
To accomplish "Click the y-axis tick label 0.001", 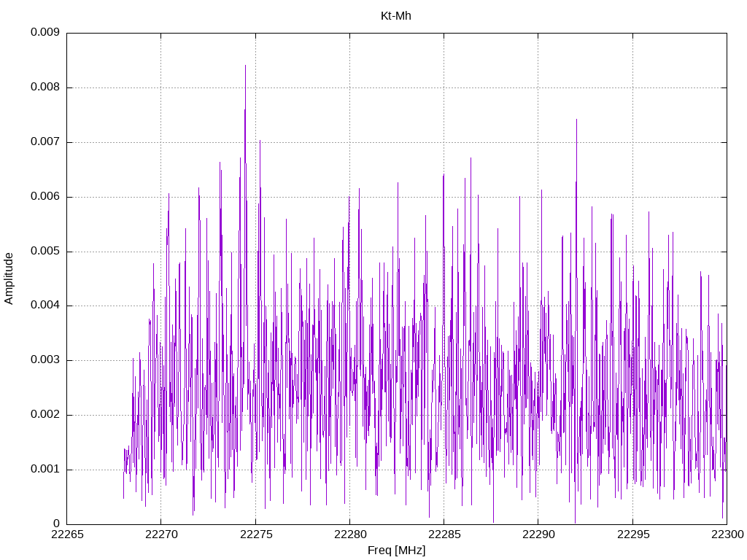I will point(45,470).
